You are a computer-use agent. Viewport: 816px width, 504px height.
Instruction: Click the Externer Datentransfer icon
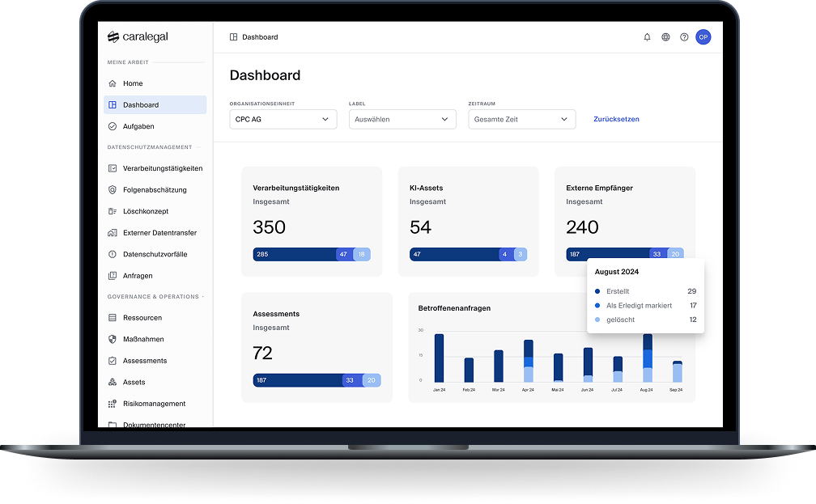(x=113, y=233)
